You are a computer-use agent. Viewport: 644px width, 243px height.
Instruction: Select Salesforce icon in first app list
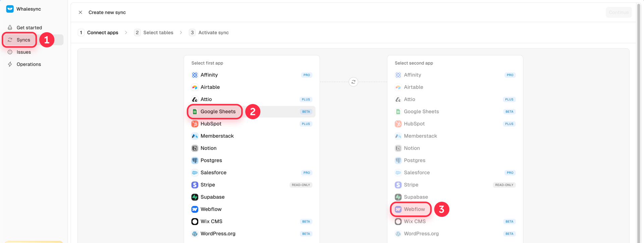(195, 173)
